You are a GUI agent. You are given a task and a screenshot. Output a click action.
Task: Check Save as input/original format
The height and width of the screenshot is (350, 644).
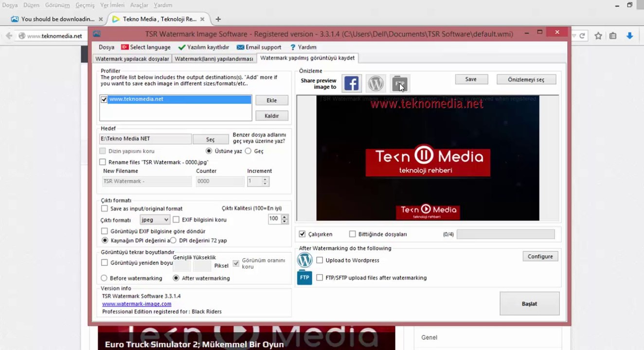point(104,209)
